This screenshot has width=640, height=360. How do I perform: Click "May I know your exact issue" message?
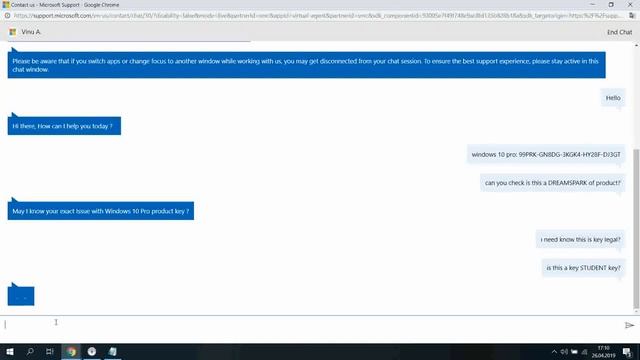[100, 211]
